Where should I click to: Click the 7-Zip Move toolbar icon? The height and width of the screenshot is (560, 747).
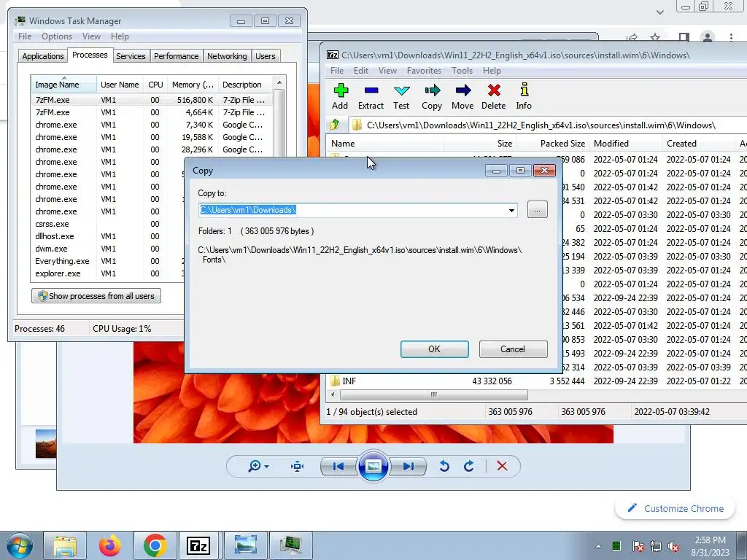462,97
